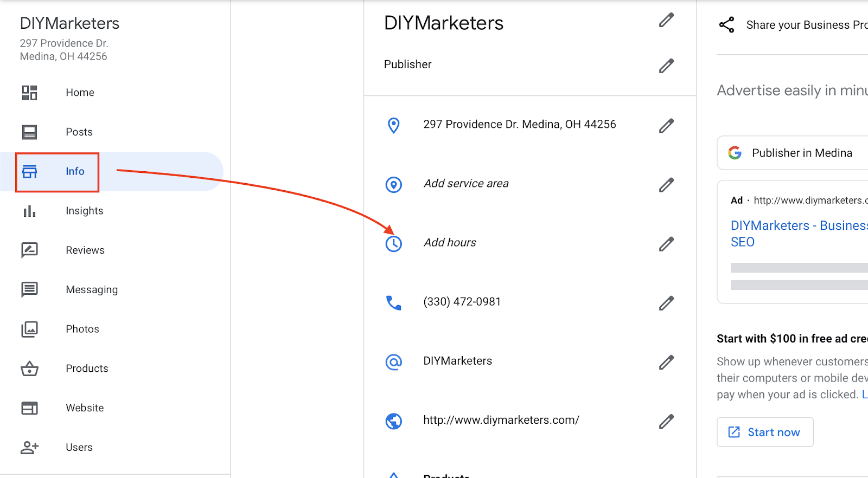Click the clock icon for hours
Image resolution: width=868 pixels, height=478 pixels.
394,244
